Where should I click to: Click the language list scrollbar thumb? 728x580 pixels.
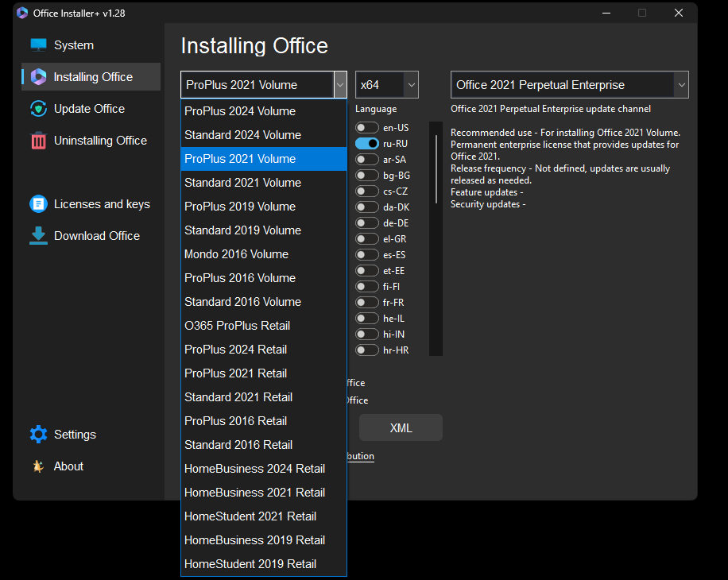[x=436, y=169]
